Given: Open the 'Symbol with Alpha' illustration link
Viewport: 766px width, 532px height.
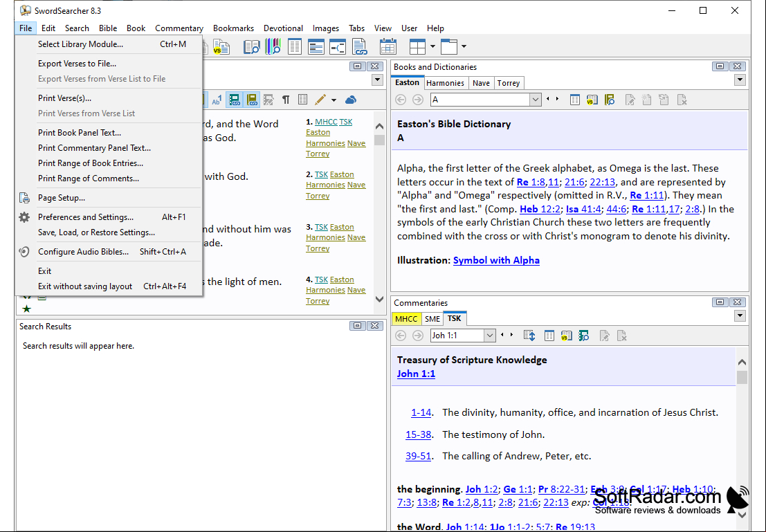Looking at the screenshot, I should coord(496,260).
